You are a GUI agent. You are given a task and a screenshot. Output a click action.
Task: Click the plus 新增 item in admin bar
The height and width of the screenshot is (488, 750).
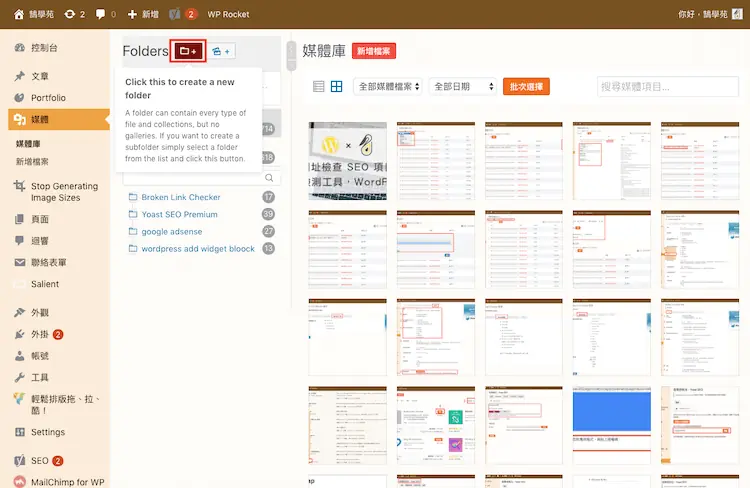click(x=143, y=14)
